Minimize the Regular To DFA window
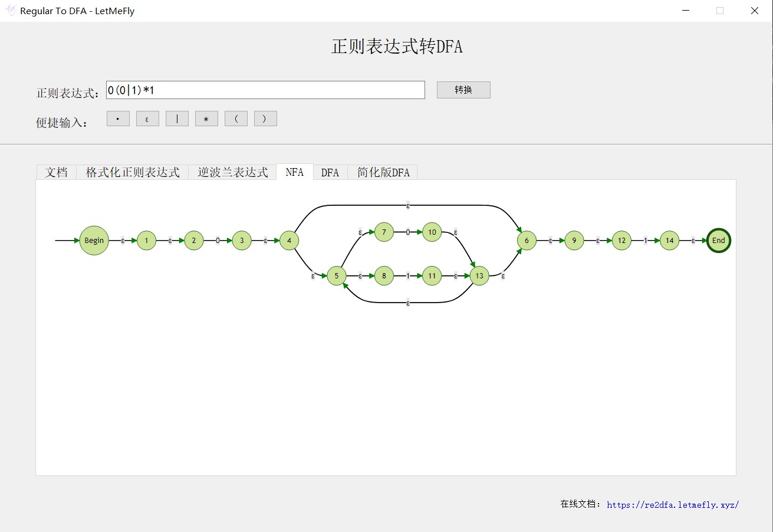 pyautogui.click(x=686, y=11)
